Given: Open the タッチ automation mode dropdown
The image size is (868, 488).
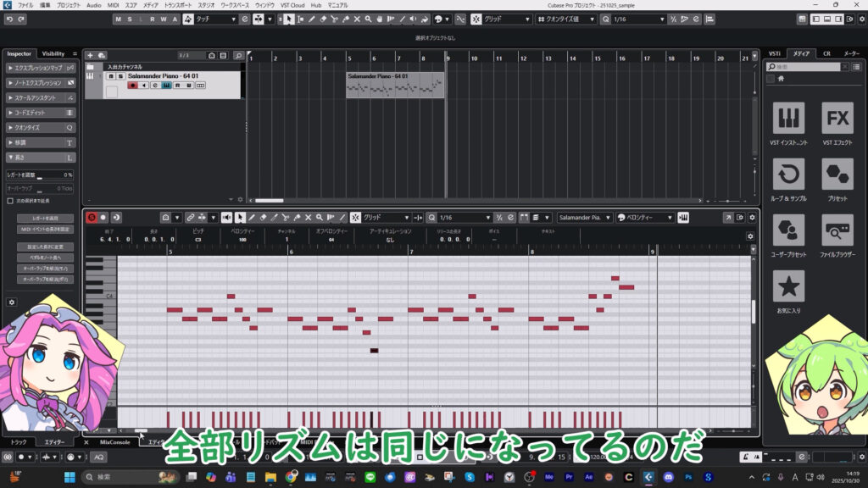Looking at the screenshot, I should point(210,19).
